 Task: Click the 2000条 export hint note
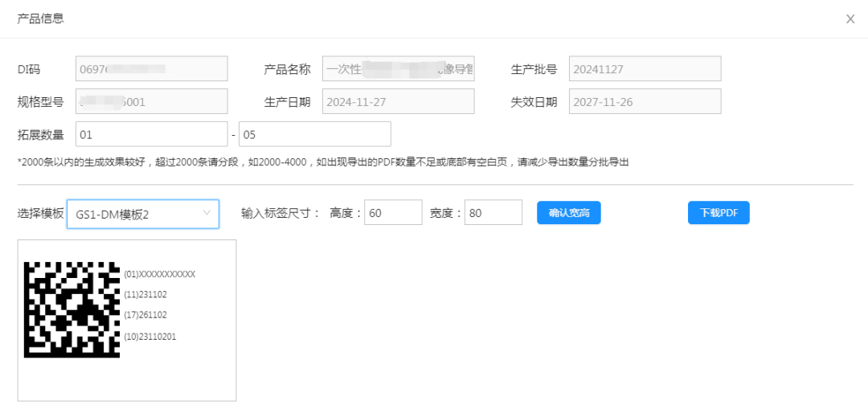pos(323,163)
